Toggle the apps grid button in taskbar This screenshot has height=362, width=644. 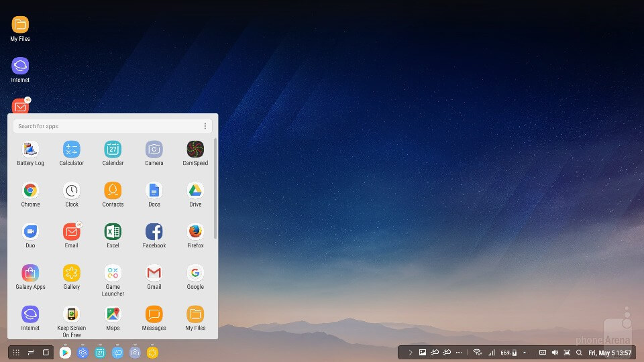16,353
